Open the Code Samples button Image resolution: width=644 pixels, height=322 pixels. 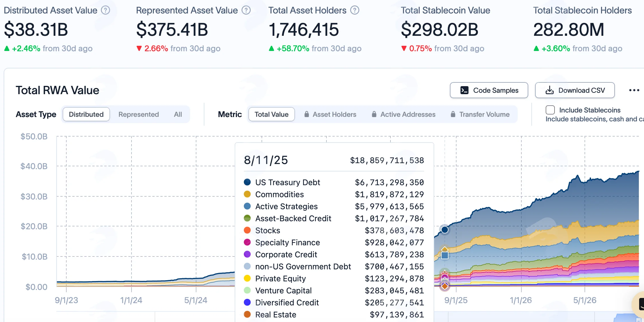pos(489,90)
